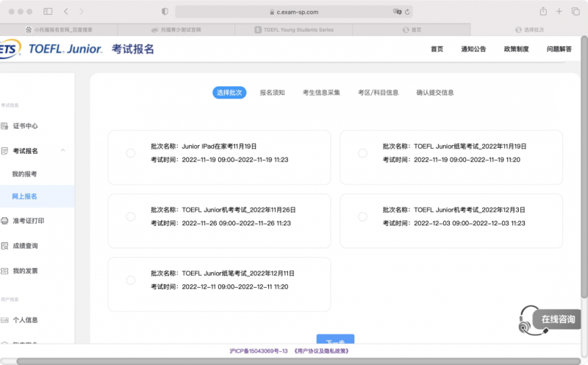This screenshot has height=365, width=588.
Task: Click the horizontal scrollbar at the bottom
Action: tap(298, 361)
